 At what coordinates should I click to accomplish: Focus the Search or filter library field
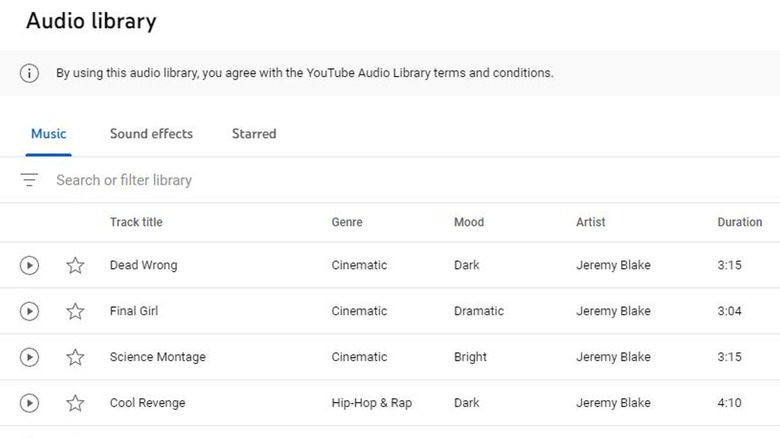(300, 180)
